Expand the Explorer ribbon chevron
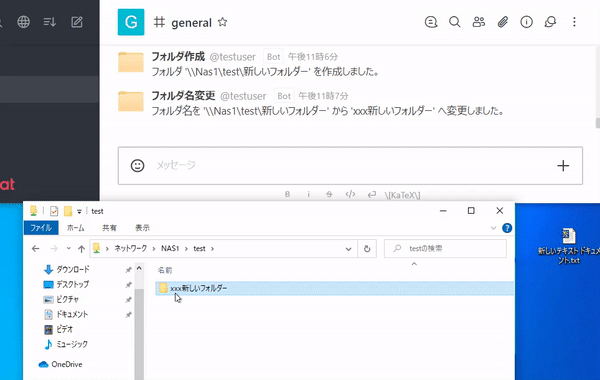This screenshot has width=600, height=380. coord(493,228)
